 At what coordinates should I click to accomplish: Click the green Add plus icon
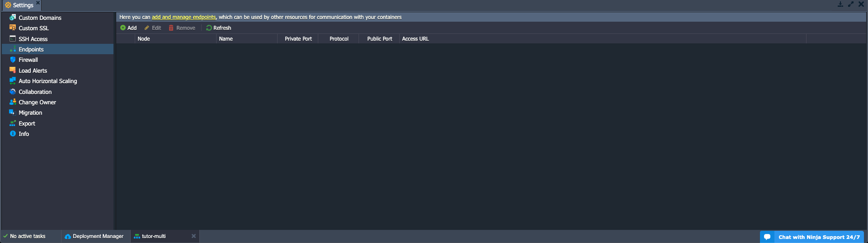coord(123,28)
